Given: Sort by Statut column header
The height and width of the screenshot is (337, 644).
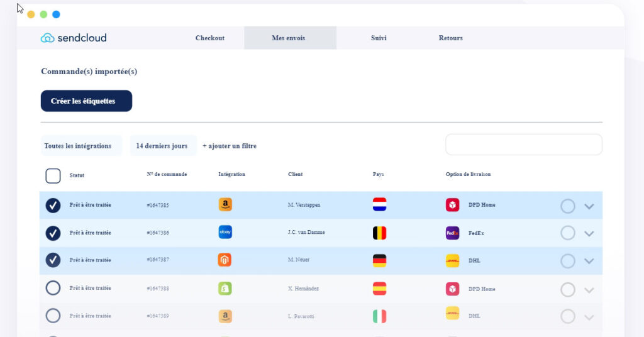Looking at the screenshot, I should 77,175.
